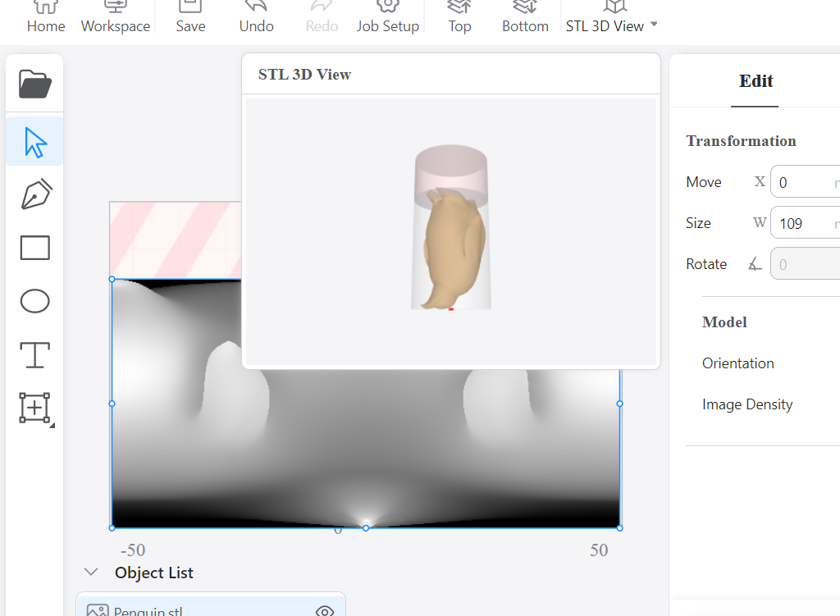Select the Penguin.stl object entry

(164, 609)
